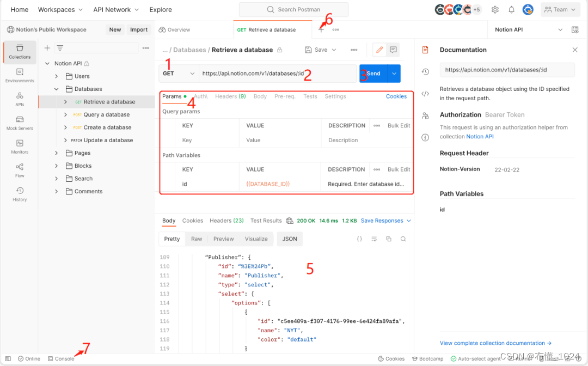Open the APIs sidebar panel
This screenshot has width=588, height=366.
[20, 99]
